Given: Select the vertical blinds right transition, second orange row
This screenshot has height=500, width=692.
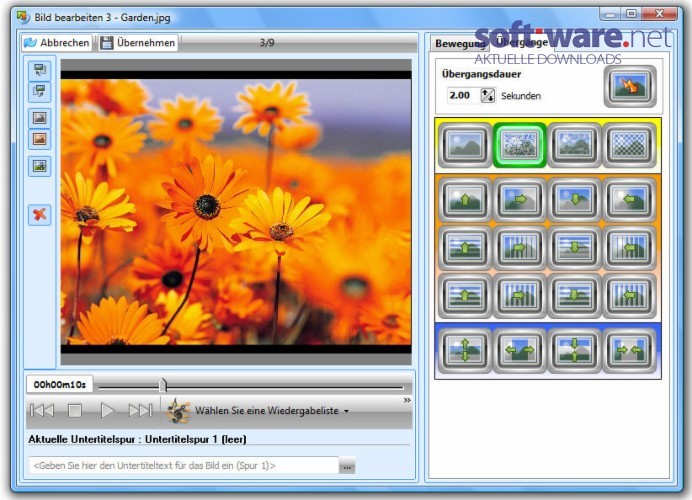Looking at the screenshot, I should click(x=520, y=248).
